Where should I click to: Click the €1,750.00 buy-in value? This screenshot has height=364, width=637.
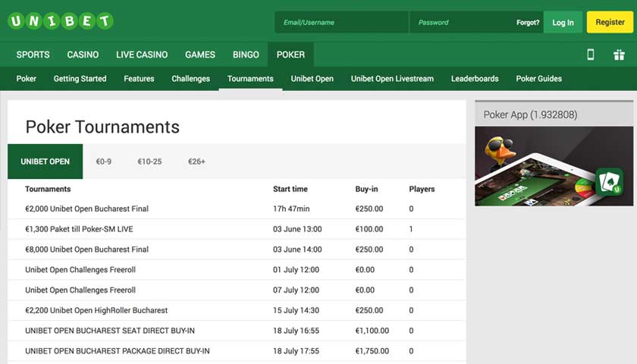coord(372,351)
